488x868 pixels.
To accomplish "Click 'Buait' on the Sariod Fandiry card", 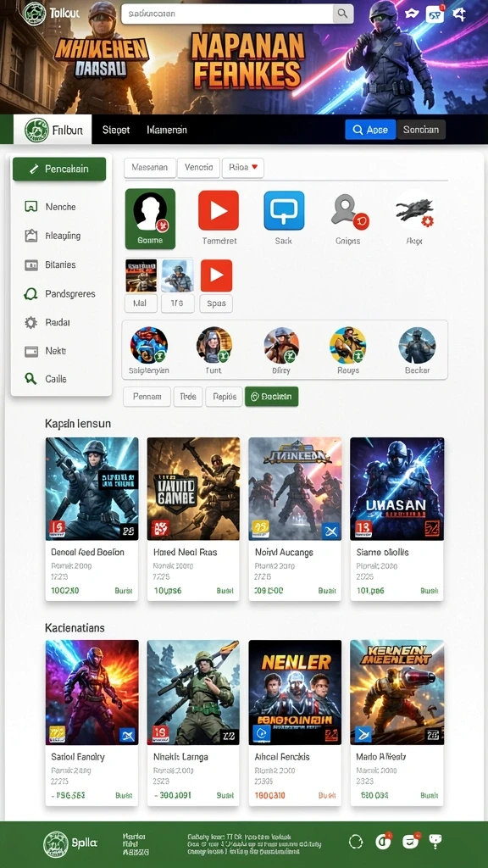I will coord(124,795).
